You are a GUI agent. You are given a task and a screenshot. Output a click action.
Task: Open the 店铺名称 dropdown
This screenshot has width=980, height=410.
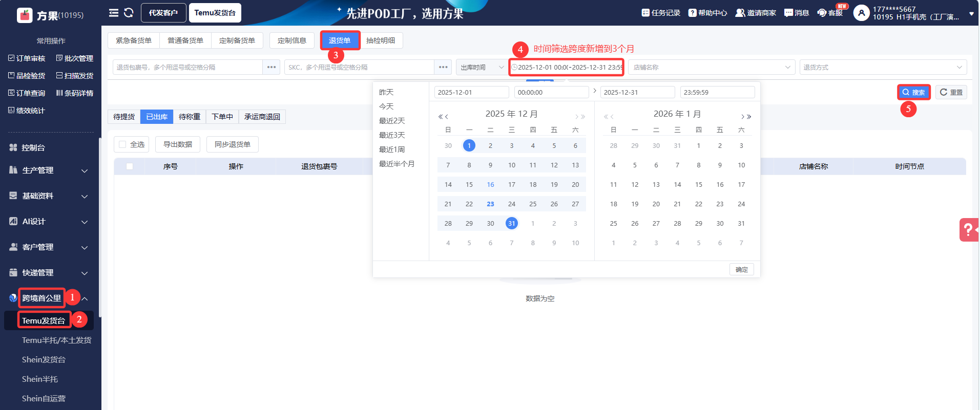pyautogui.click(x=712, y=67)
